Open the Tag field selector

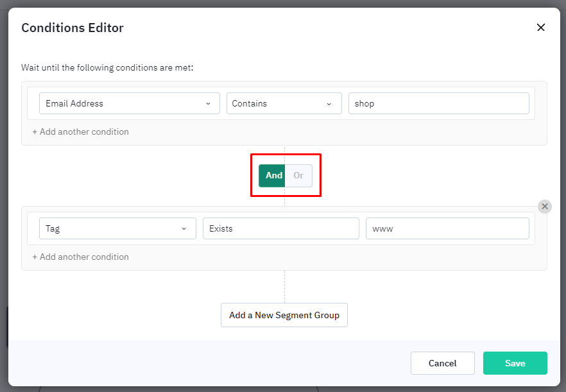[117, 228]
